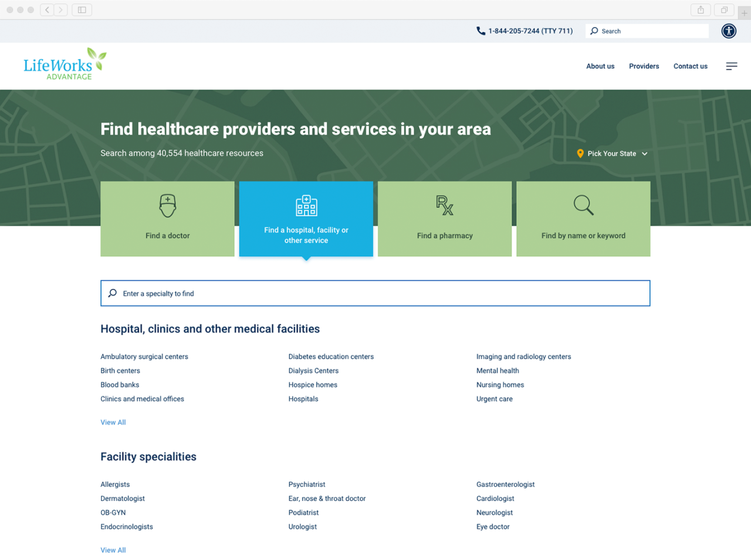Open Ambulatory surgical centers link
This screenshot has width=751, height=560.
point(144,357)
